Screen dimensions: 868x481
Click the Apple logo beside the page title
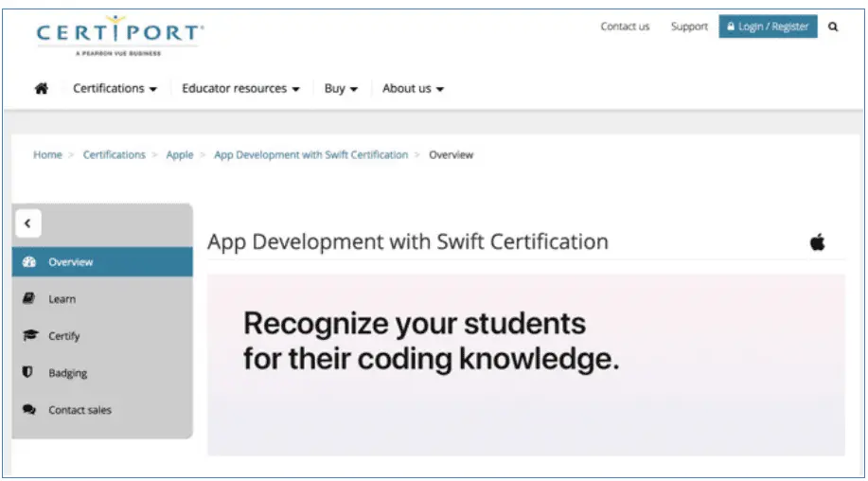[818, 241]
